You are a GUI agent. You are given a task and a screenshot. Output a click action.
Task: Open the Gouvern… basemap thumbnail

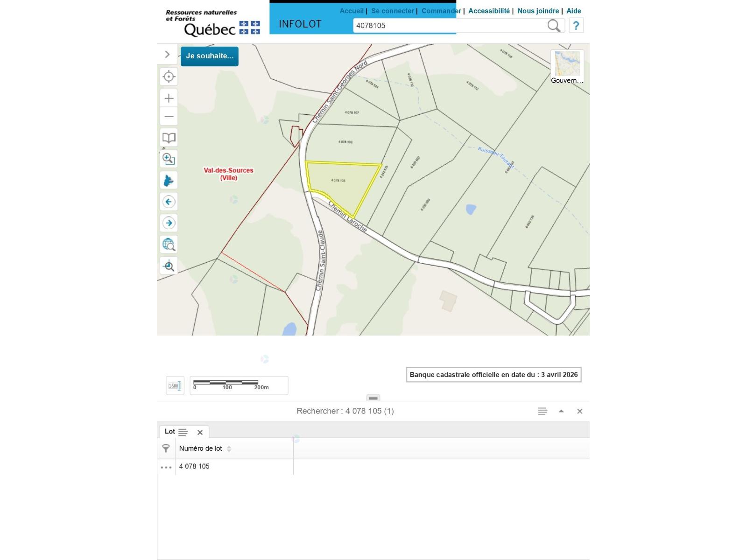pyautogui.click(x=567, y=67)
